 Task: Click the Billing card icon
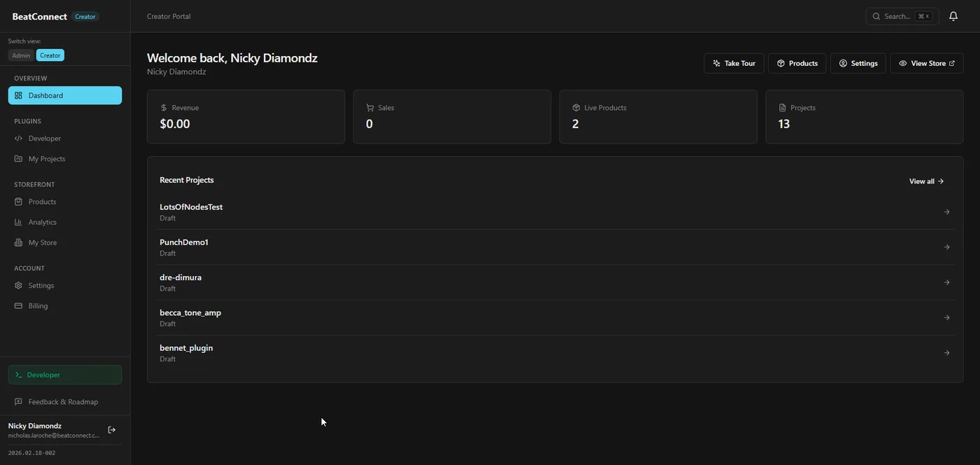17,306
